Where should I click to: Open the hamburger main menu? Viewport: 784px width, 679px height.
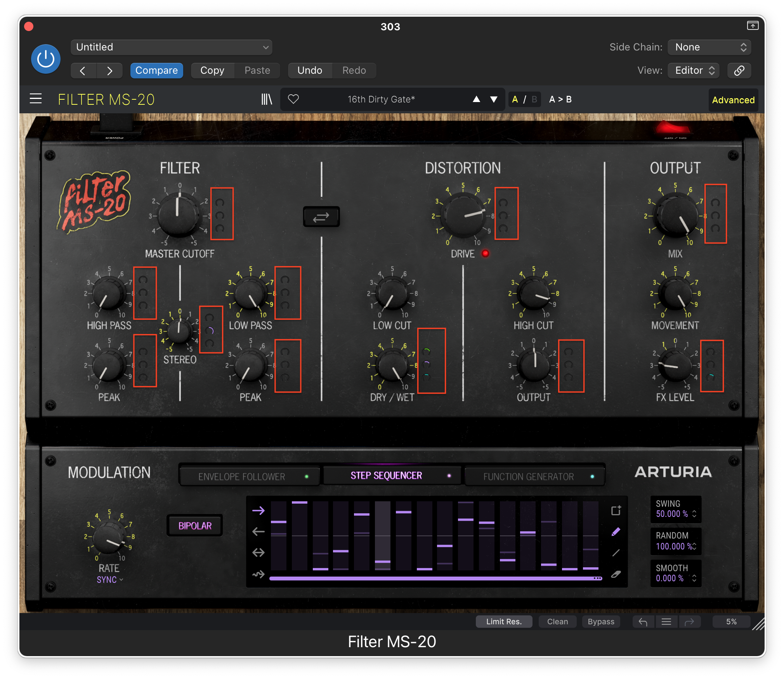point(36,99)
